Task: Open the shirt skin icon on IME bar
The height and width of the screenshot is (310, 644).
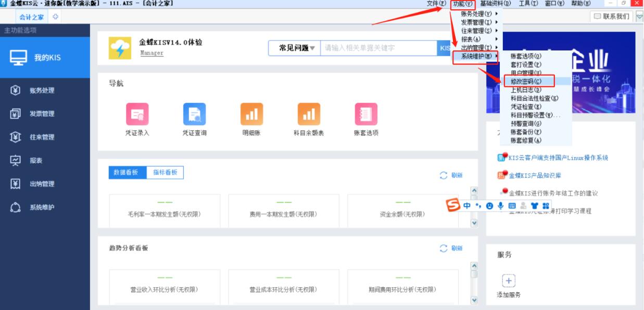Action: coord(534,206)
